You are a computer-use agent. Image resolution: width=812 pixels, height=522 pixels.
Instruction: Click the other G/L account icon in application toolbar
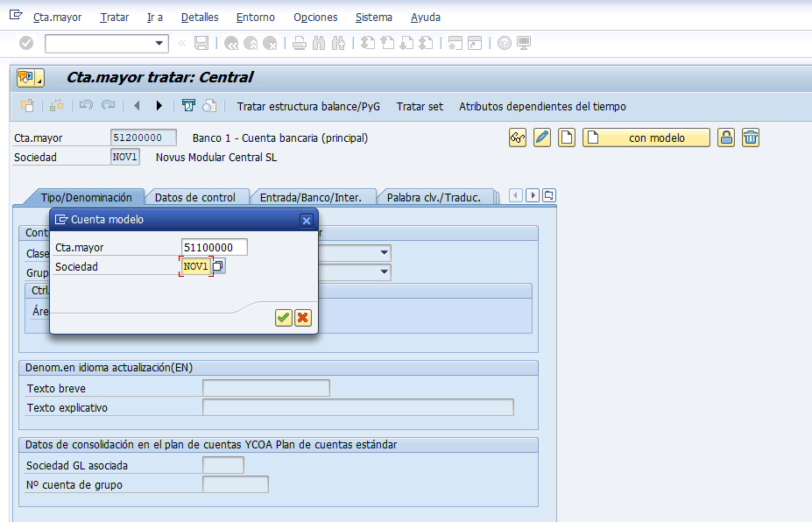tap(27, 106)
